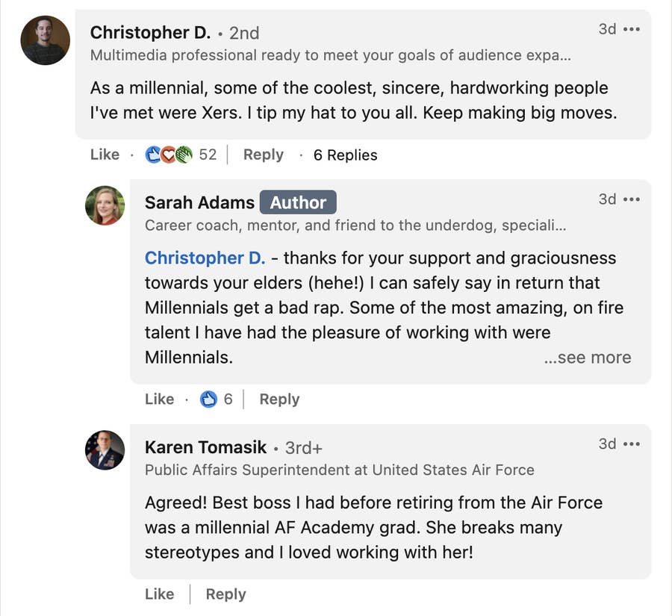
Task: Open Karen Tomasik's profile photo
Action: coord(105,450)
